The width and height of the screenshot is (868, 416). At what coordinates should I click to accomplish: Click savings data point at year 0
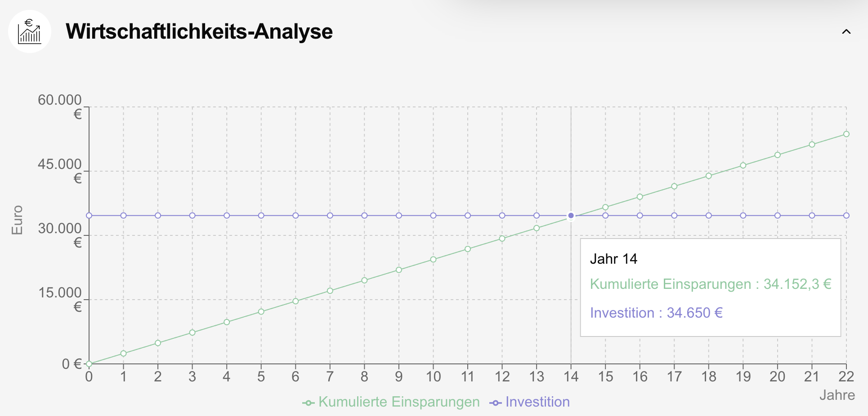tap(89, 364)
